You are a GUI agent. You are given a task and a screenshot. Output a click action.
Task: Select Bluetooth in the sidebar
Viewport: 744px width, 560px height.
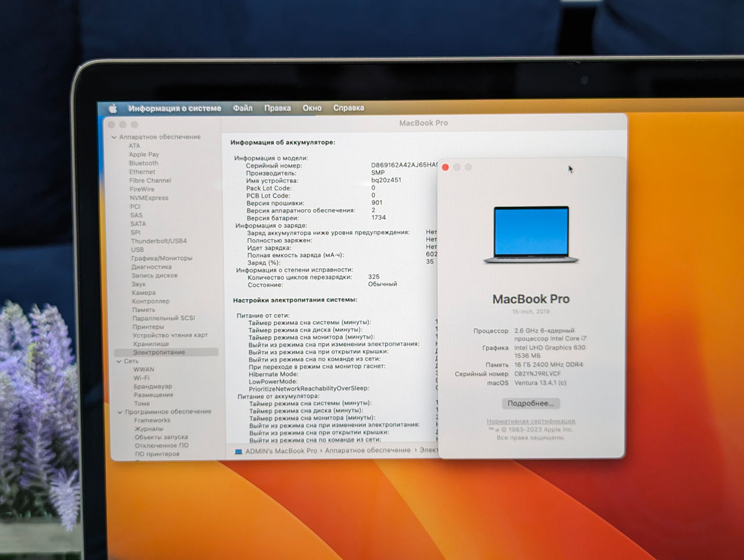pyautogui.click(x=144, y=163)
